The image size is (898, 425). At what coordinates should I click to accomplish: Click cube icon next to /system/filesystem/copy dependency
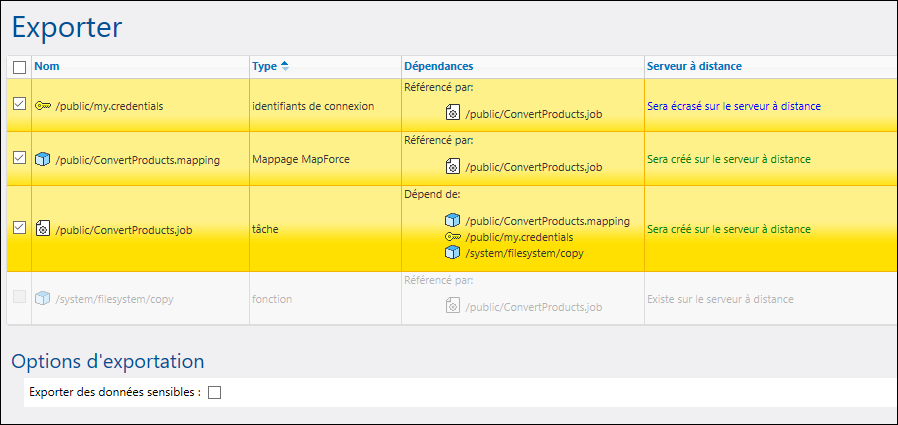452,253
